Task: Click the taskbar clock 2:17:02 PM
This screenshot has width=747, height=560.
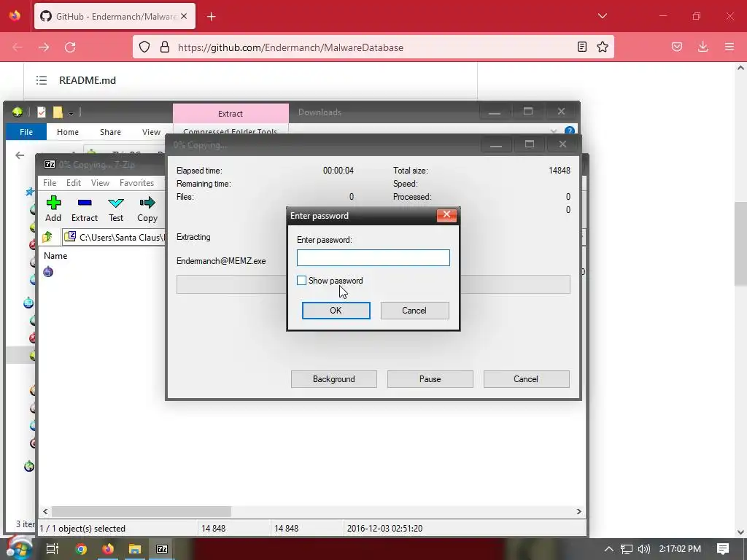Action: pyautogui.click(x=680, y=549)
